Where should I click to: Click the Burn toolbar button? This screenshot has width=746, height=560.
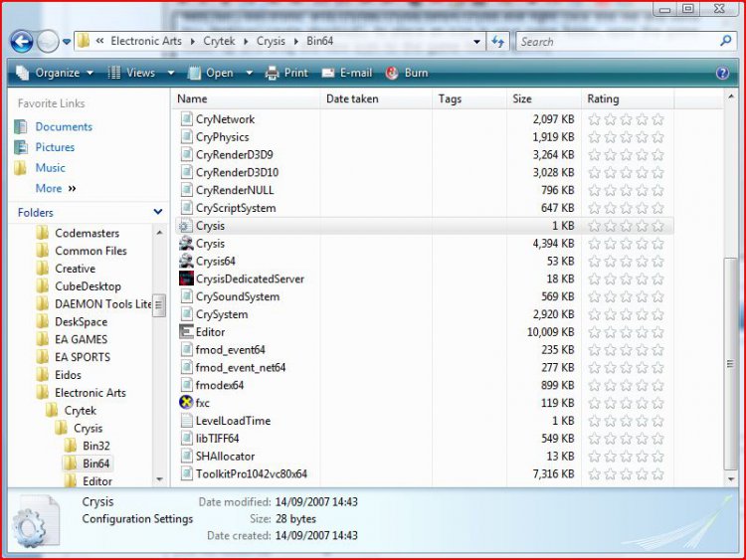(x=407, y=73)
